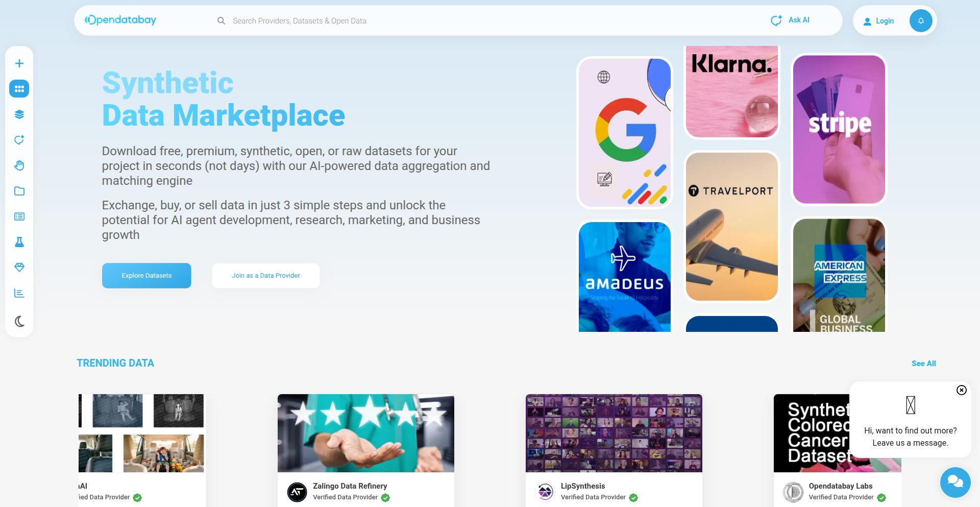
Task: Select the list view sidebar icon
Action: (19, 216)
